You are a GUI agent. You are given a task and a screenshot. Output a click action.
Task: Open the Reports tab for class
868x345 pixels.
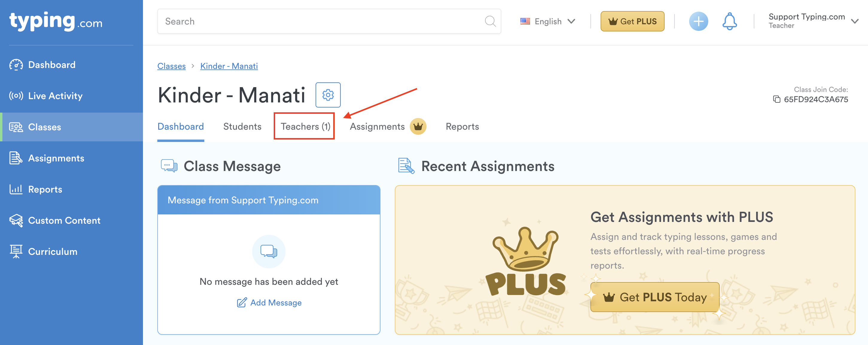pos(462,126)
